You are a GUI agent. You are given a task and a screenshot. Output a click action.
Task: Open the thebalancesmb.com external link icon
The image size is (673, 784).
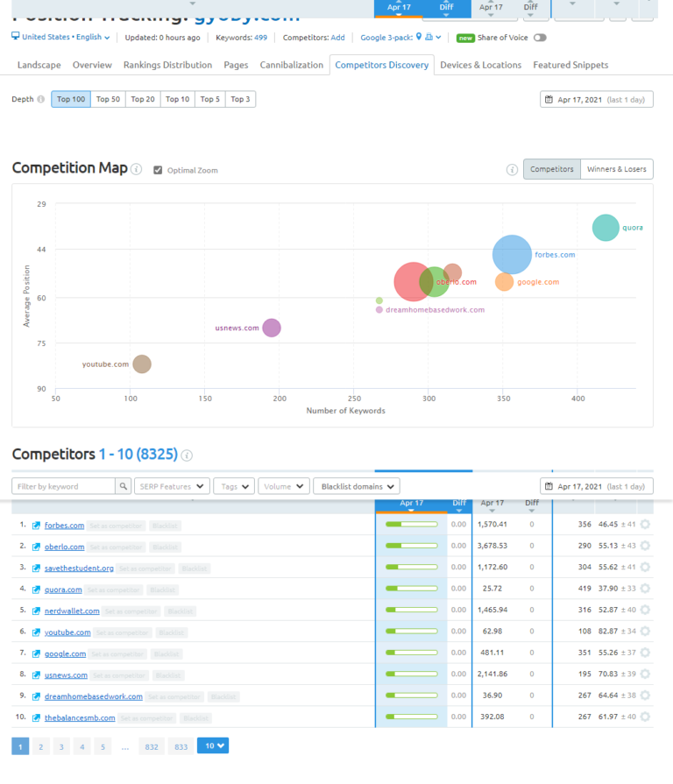click(36, 718)
